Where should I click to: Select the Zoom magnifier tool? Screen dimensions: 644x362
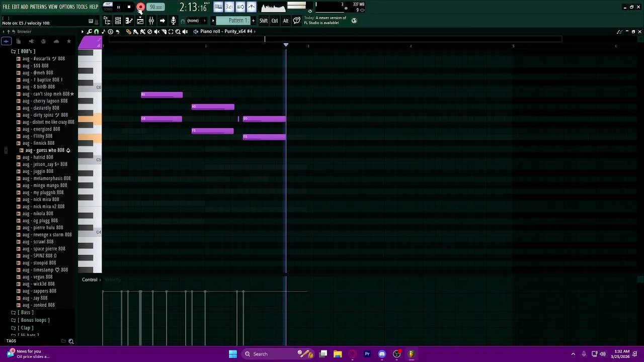pyautogui.click(x=178, y=32)
